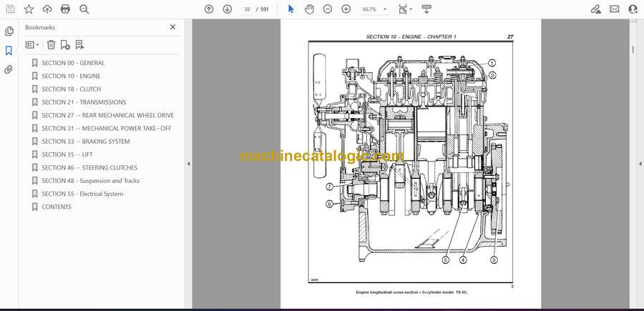
Task: Select SECTION 21 - TRANSMISSIONS bookmark
Action: coord(84,102)
